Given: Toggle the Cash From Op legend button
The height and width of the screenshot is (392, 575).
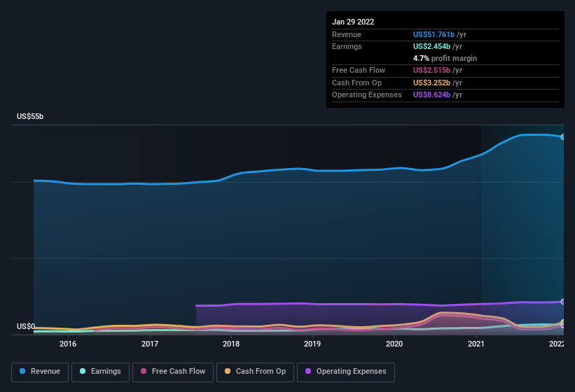Looking at the screenshot, I should pyautogui.click(x=255, y=372).
